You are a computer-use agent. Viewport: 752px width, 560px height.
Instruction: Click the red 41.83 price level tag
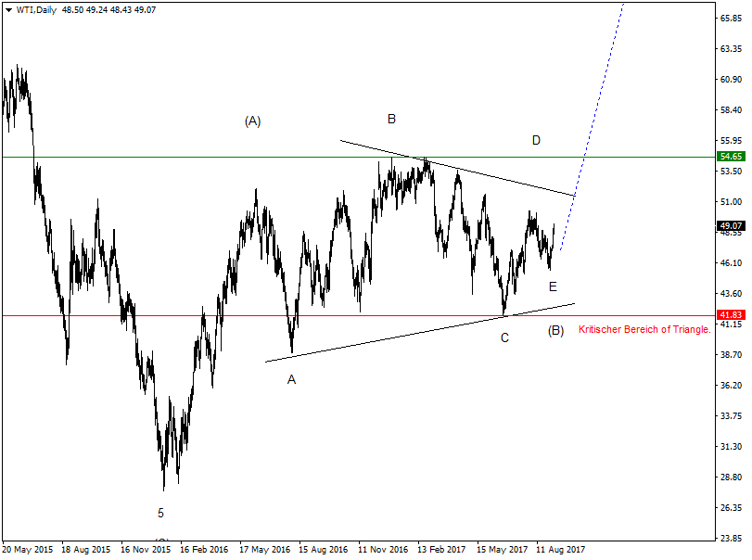pyautogui.click(x=731, y=314)
